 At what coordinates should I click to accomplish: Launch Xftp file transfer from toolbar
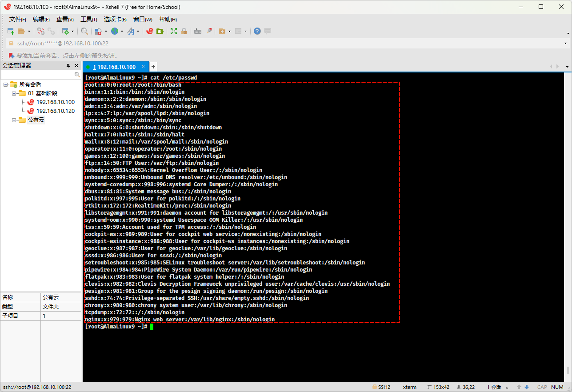point(160,31)
